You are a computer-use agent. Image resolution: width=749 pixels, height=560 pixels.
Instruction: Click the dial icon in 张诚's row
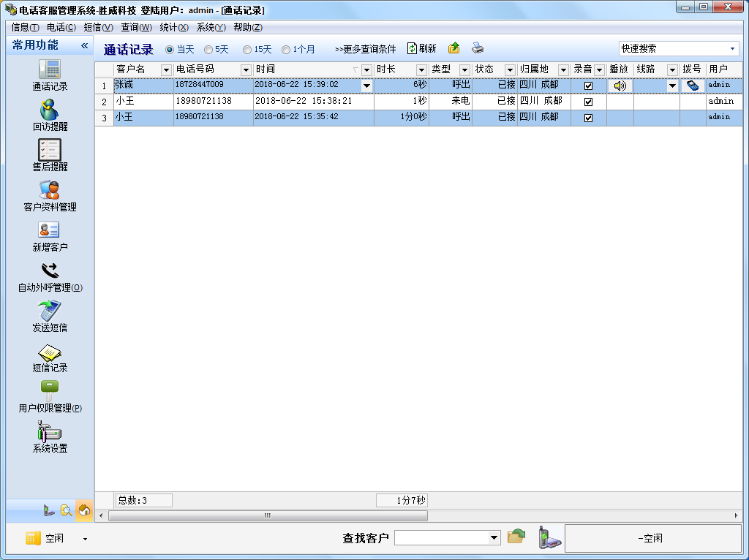(692, 86)
